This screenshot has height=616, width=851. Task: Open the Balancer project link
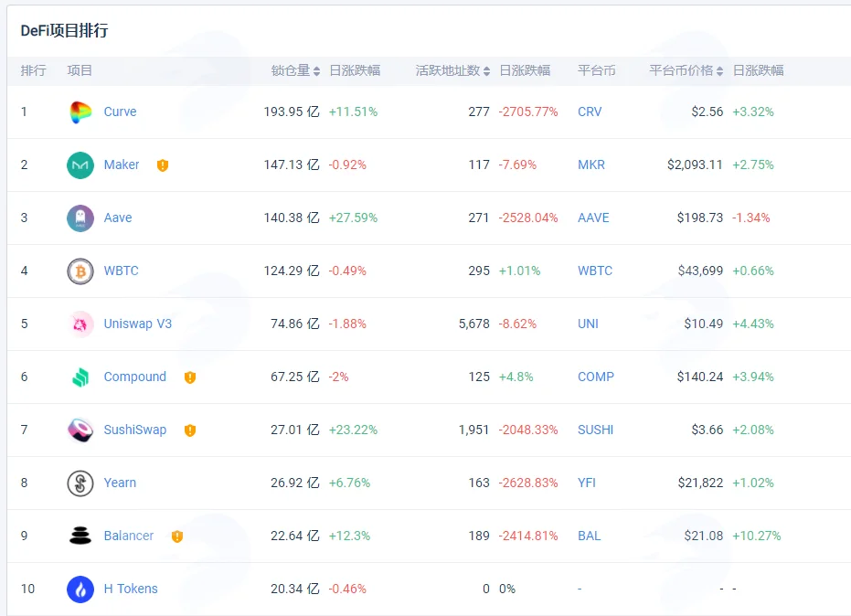pyautogui.click(x=129, y=536)
